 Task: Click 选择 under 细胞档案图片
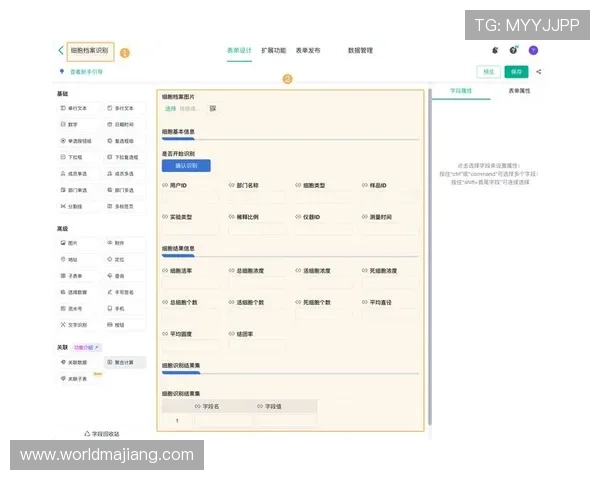click(170, 109)
